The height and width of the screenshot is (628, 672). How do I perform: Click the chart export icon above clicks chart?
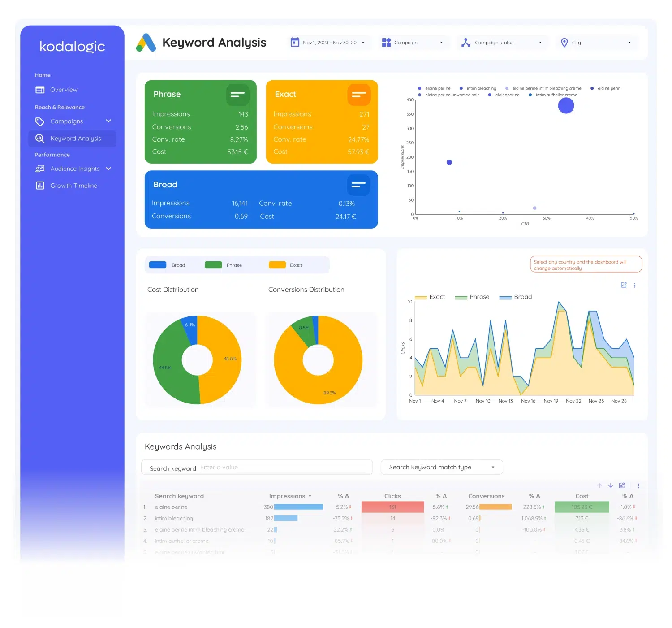(x=624, y=285)
